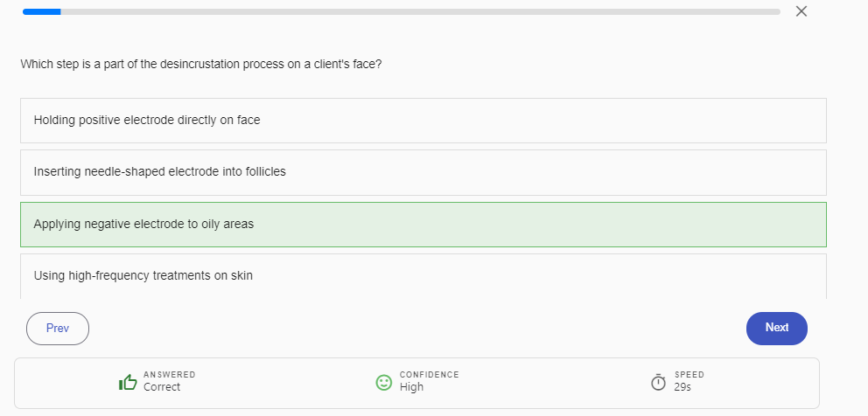
Task: Click the desincrustation question text
Action: (200, 65)
